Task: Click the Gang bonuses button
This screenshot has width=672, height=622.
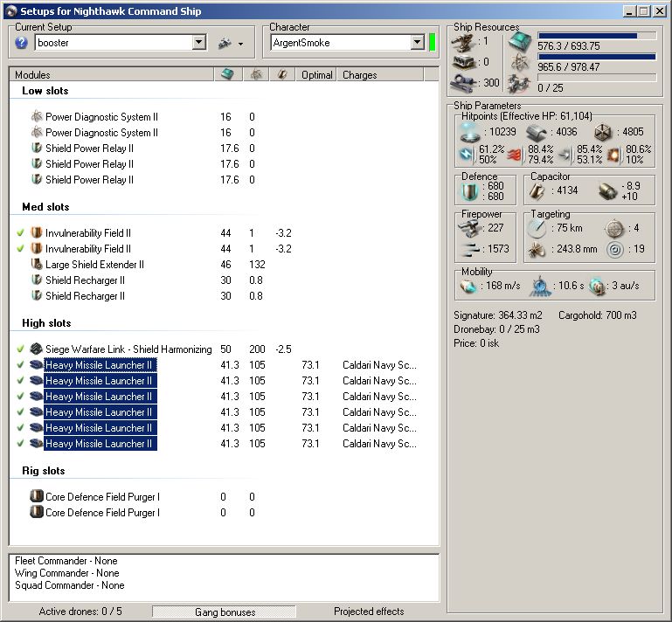Action: [224, 612]
